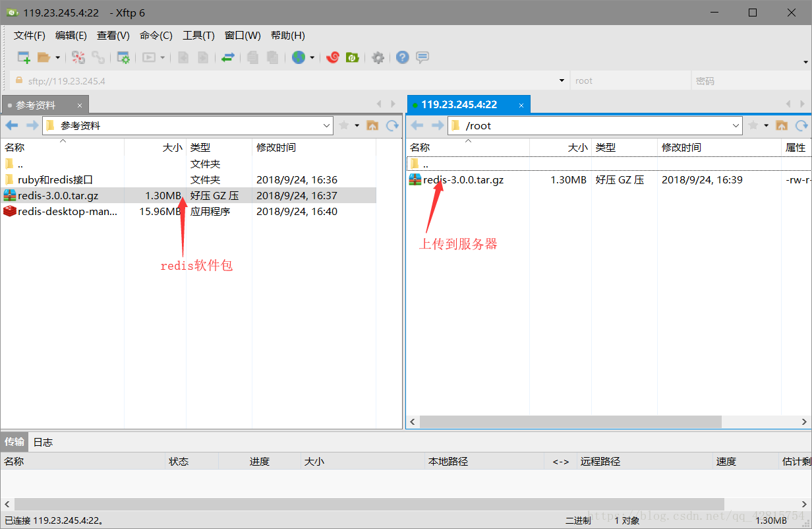Viewport: 812px width, 529px height.
Task: Click the synchronize green-blue arrows icon
Action: 227,57
